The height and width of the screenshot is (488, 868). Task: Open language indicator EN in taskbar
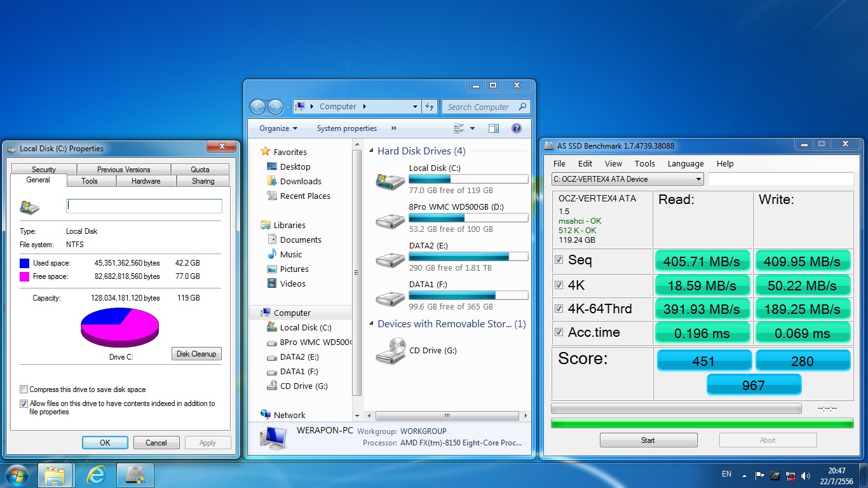(x=727, y=474)
